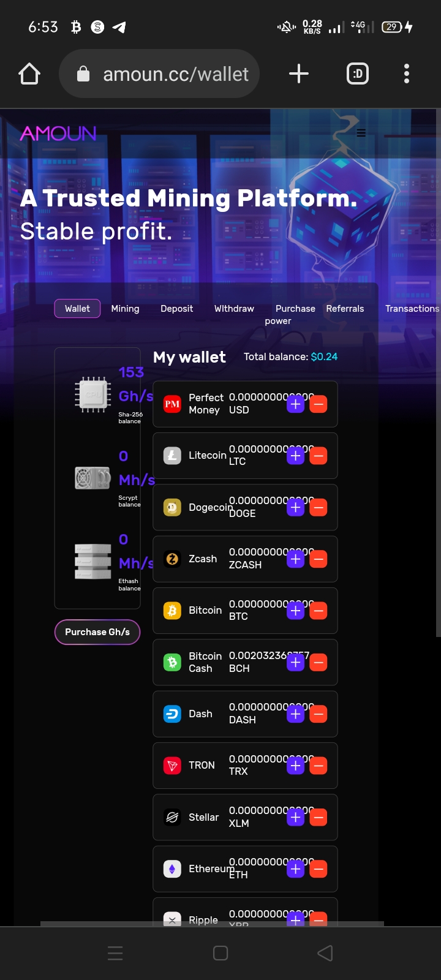Tap the Telegram status bar notification
The height and width of the screenshot is (980, 441).
[119, 27]
